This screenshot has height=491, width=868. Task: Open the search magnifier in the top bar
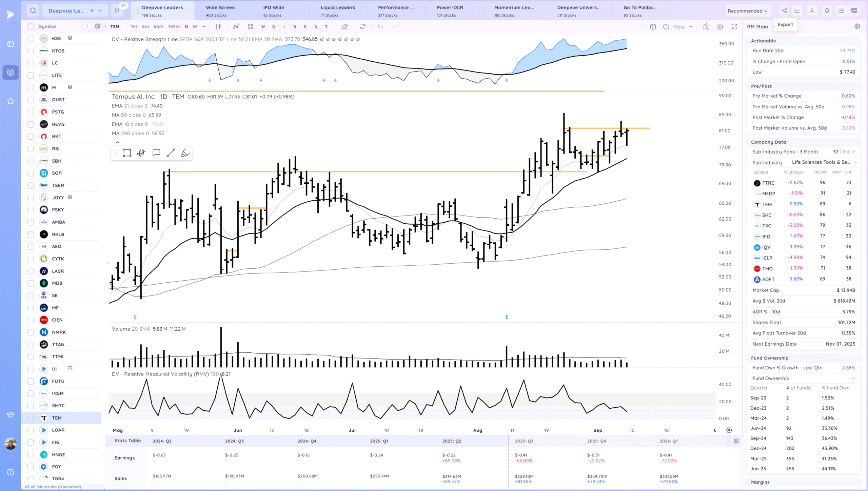tap(33, 11)
